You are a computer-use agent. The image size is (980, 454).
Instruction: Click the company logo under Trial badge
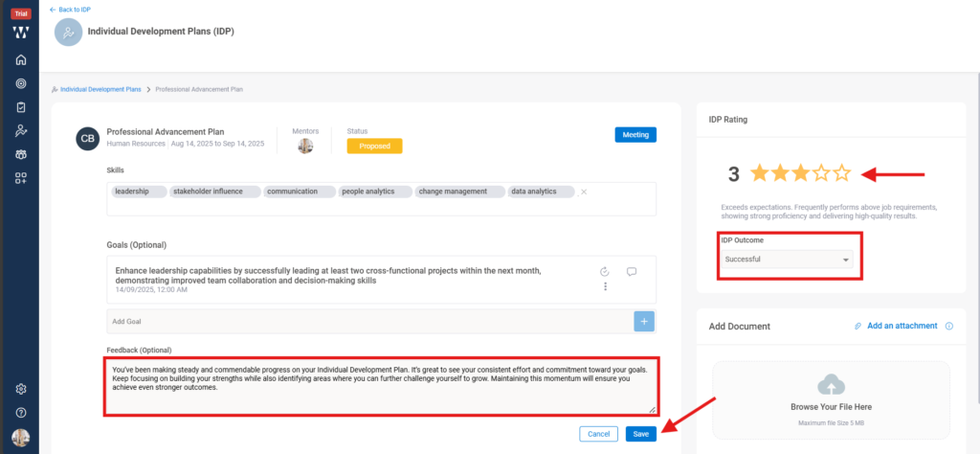pos(21,33)
